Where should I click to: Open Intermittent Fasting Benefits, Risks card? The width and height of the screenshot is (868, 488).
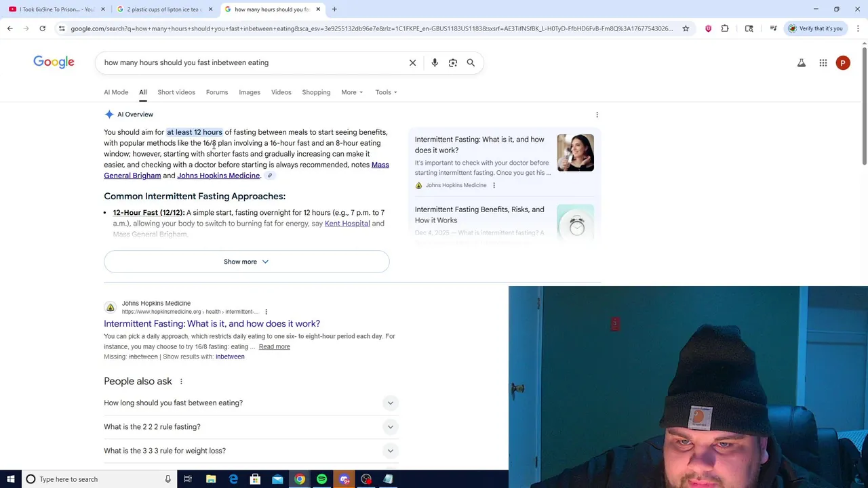[x=479, y=215]
